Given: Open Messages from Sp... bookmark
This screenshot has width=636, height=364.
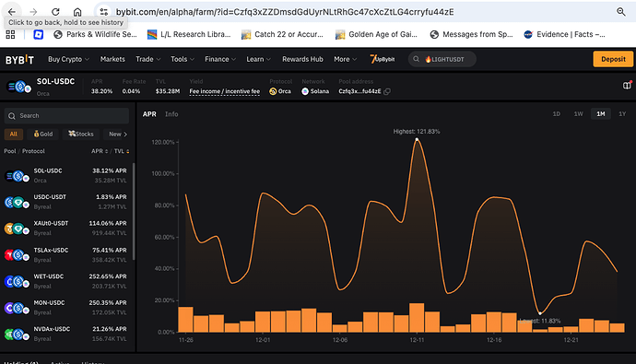Looking at the screenshot, I should (471, 34).
